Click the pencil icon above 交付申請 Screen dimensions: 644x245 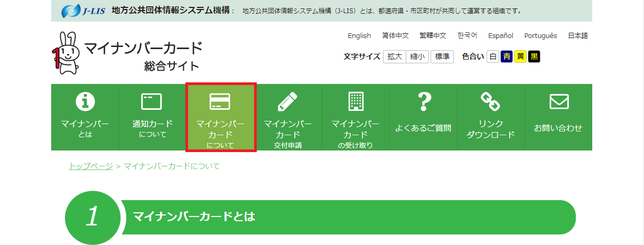coord(288,101)
